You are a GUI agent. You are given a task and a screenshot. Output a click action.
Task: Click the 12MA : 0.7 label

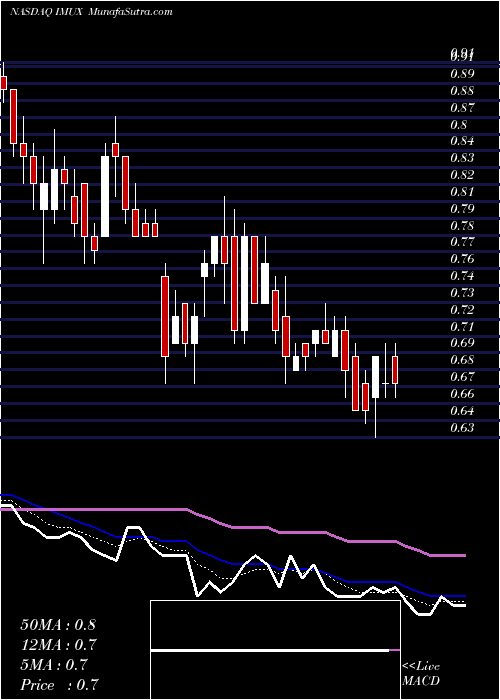pos(59,645)
